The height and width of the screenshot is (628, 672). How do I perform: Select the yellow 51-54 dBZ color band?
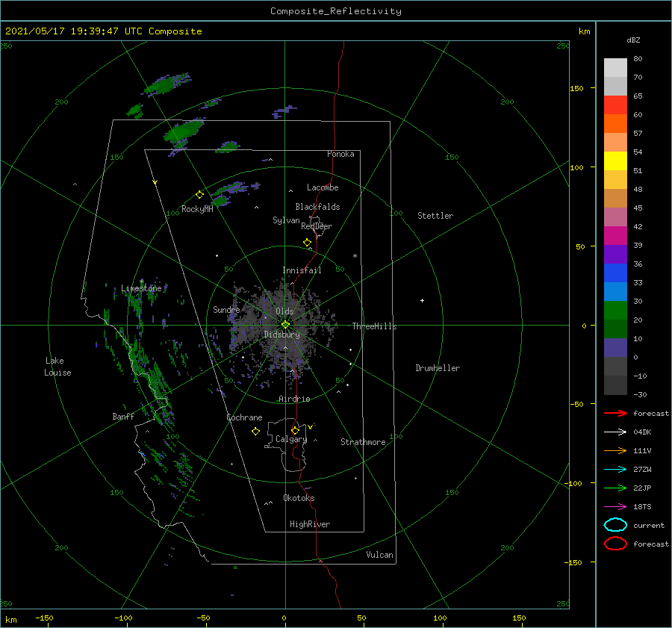615,161
